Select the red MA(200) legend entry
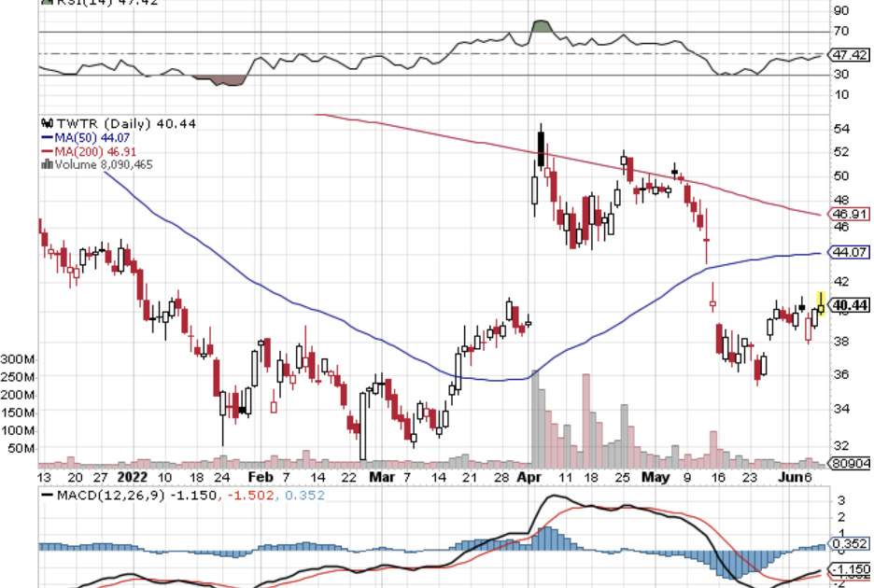874x588 pixels. coord(90,151)
